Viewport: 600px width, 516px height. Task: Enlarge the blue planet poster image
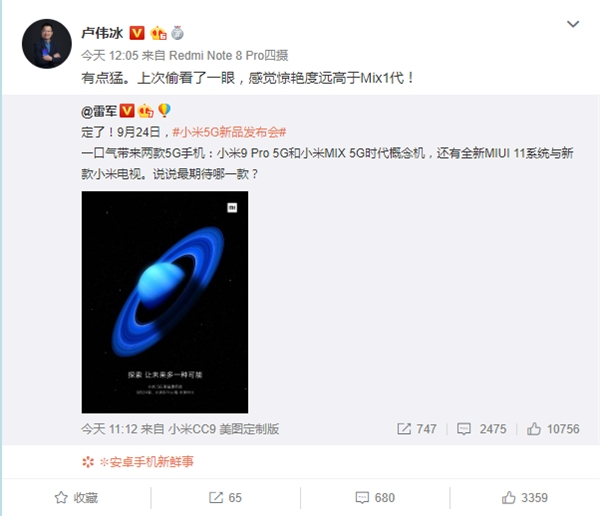click(165, 302)
